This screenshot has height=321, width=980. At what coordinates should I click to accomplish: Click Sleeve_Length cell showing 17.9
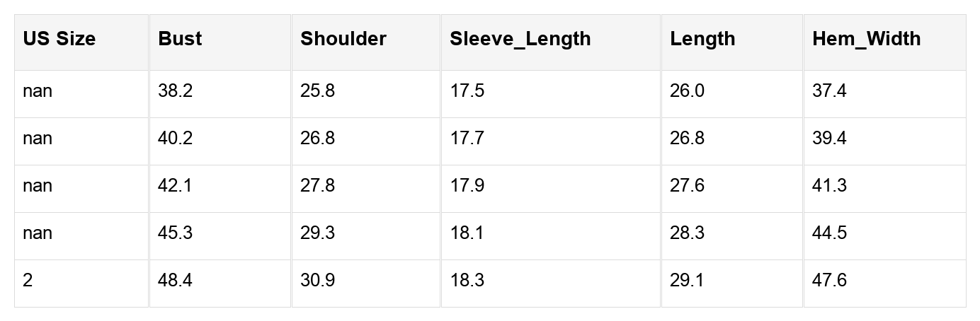tap(467, 186)
